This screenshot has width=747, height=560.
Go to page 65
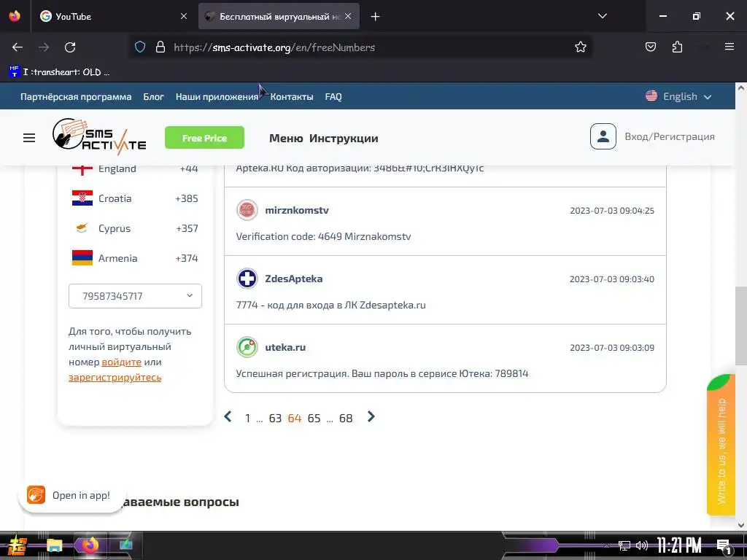click(314, 418)
